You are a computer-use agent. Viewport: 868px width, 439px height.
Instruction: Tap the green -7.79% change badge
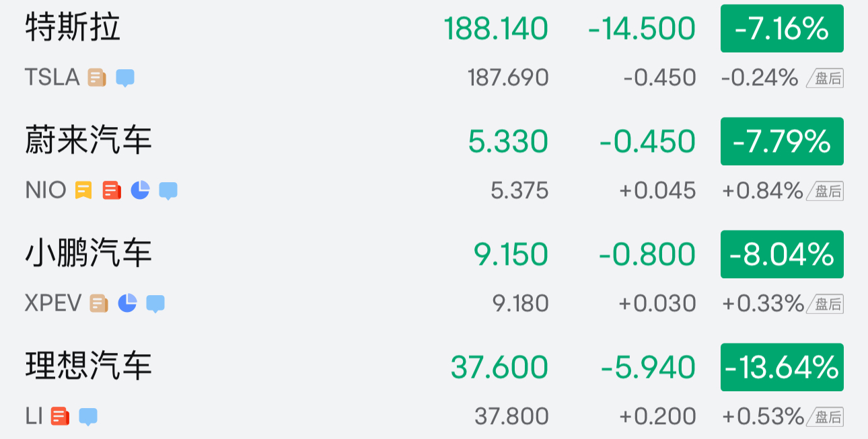pos(782,142)
